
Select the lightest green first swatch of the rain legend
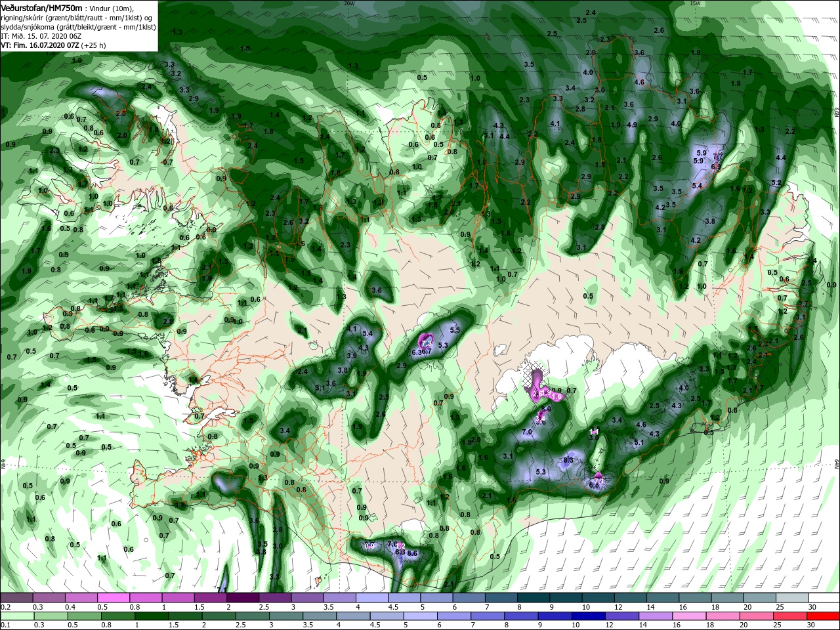point(16,616)
